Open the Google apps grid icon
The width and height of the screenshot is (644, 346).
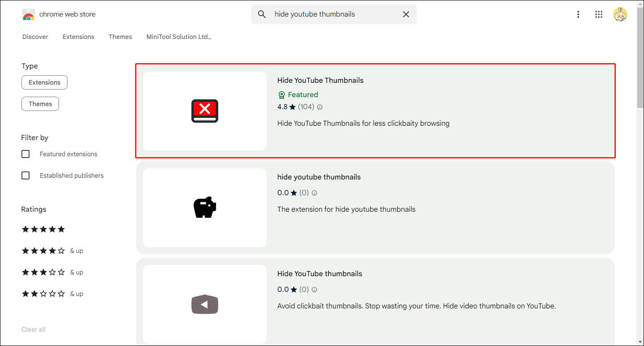click(x=599, y=14)
